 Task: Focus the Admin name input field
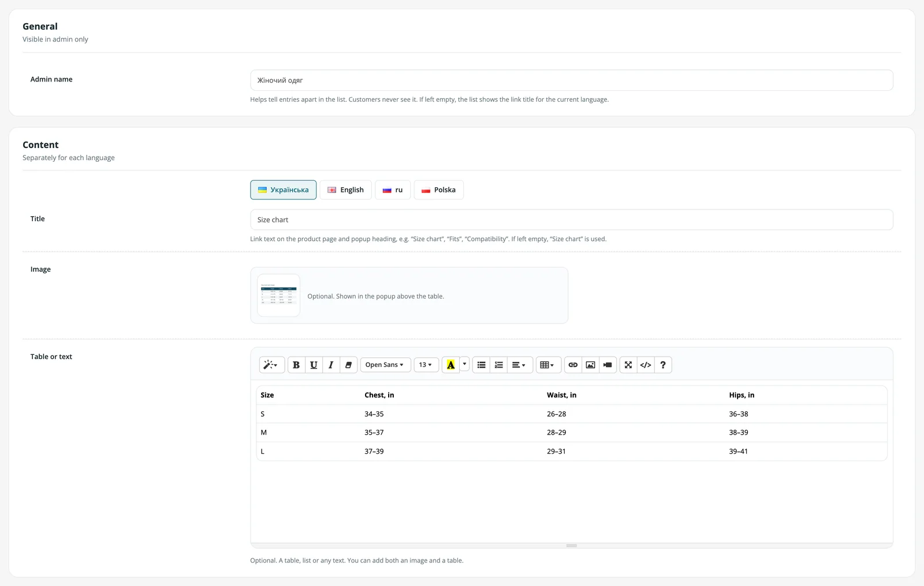click(572, 80)
